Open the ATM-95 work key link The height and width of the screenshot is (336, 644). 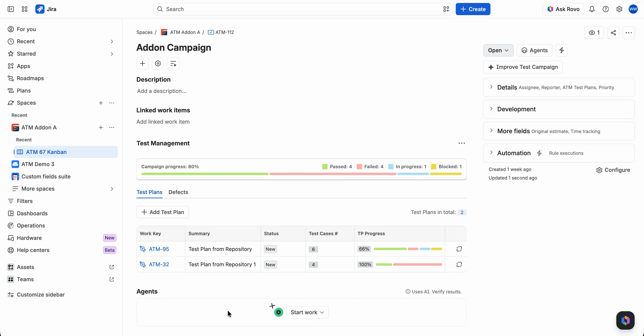point(159,249)
